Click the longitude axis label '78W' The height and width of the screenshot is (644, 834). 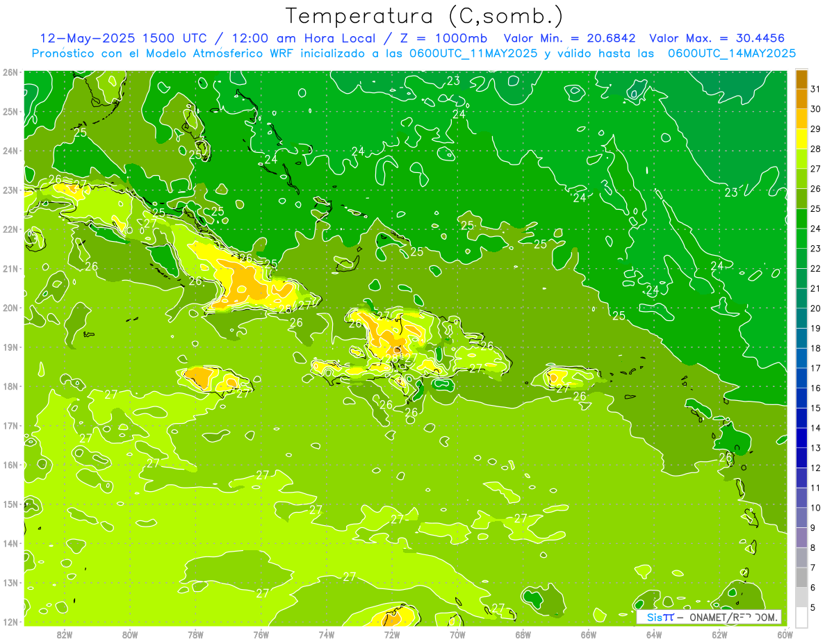pyautogui.click(x=195, y=634)
